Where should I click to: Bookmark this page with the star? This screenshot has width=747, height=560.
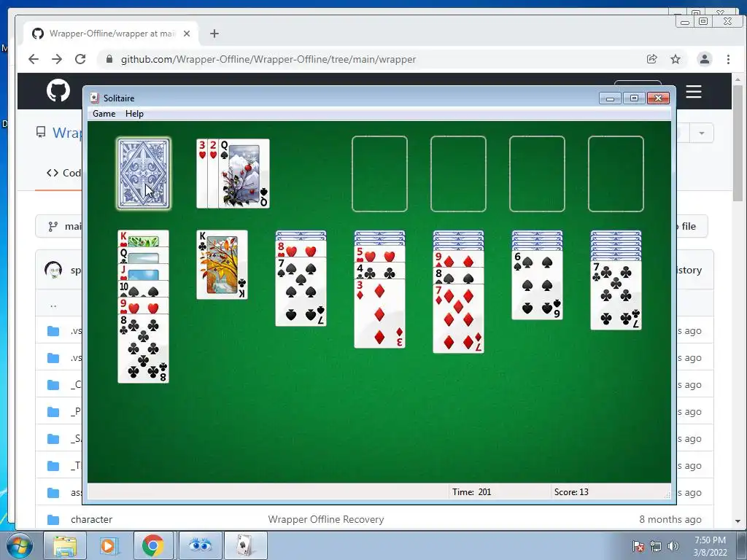676,59
